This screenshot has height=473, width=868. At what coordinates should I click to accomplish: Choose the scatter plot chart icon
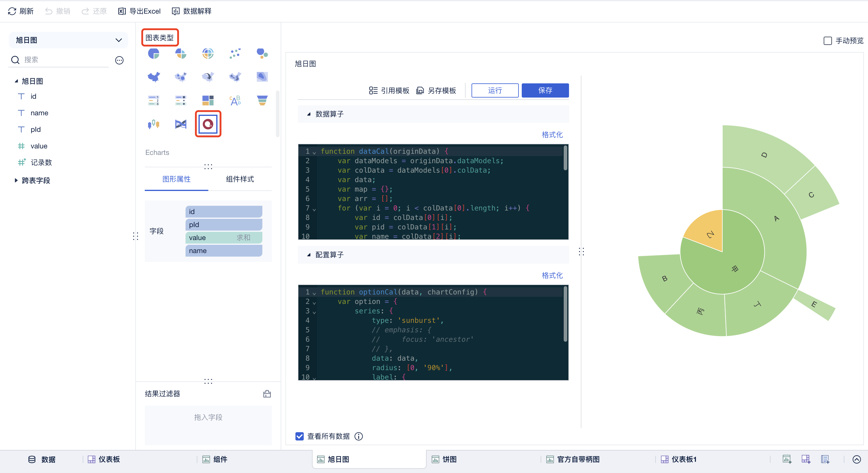[235, 53]
